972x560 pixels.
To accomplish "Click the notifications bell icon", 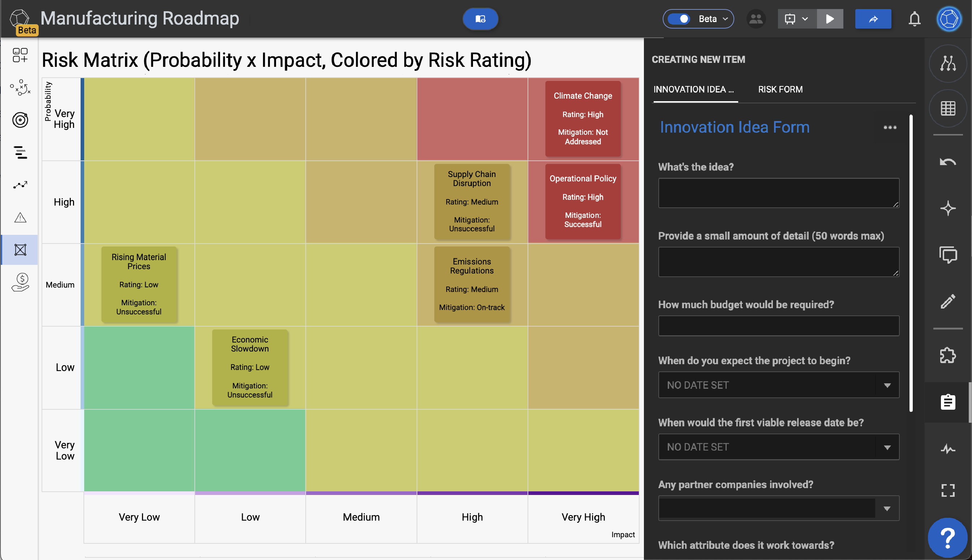I will pyautogui.click(x=914, y=19).
